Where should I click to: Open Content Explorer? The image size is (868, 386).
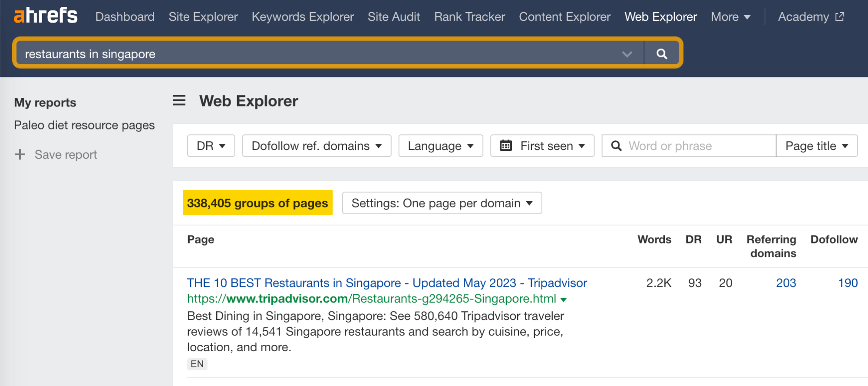pyautogui.click(x=564, y=17)
